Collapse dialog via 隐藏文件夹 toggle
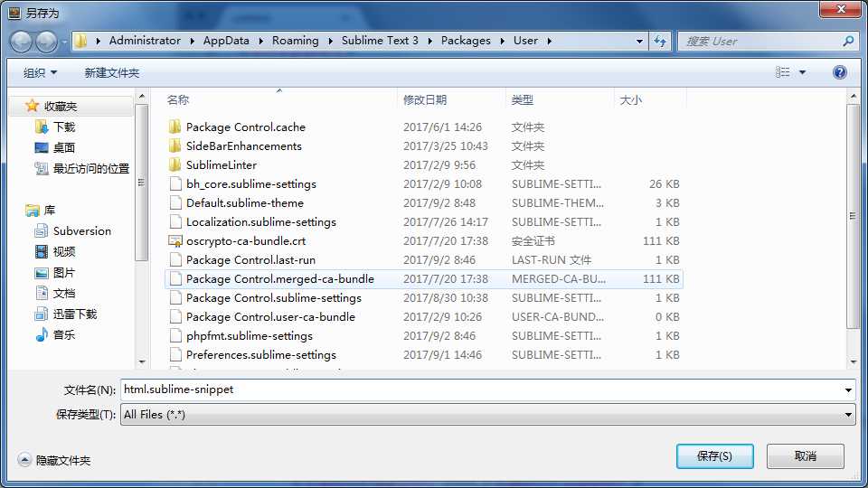The height and width of the screenshot is (488, 868). (54, 460)
